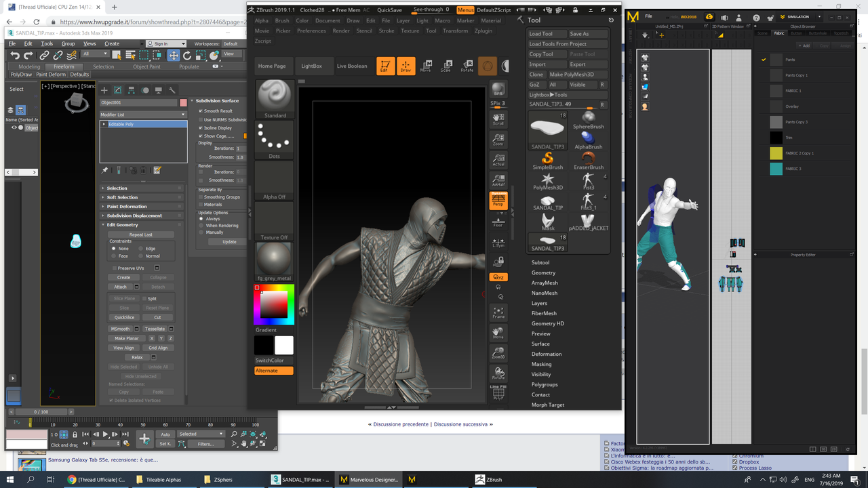Activate ZBrush Draw mode button

point(406,66)
